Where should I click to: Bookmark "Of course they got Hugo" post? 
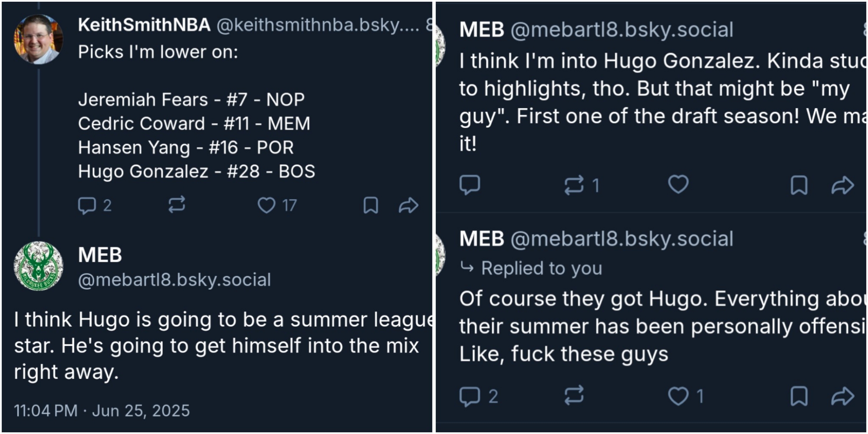pos(799,396)
